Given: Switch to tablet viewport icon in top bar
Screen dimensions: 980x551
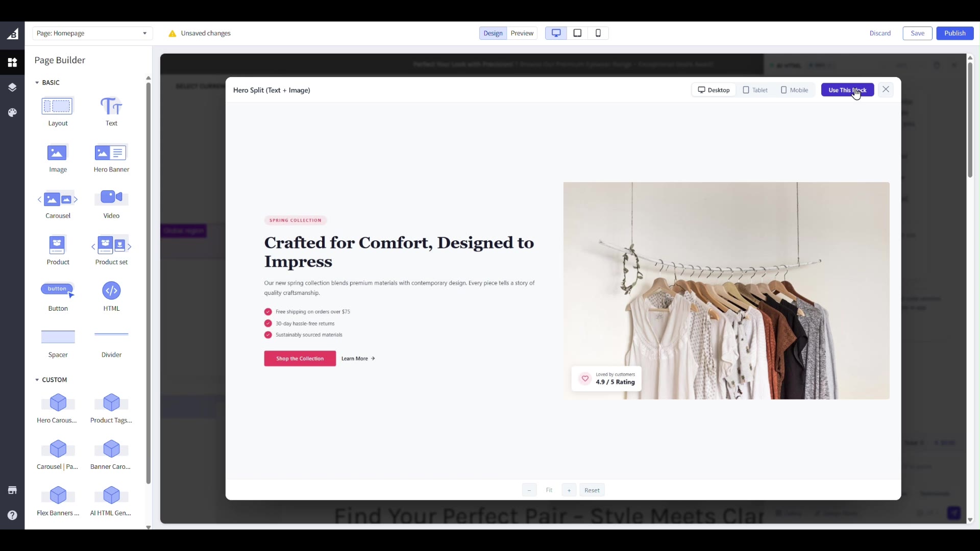Looking at the screenshot, I should [x=577, y=33].
